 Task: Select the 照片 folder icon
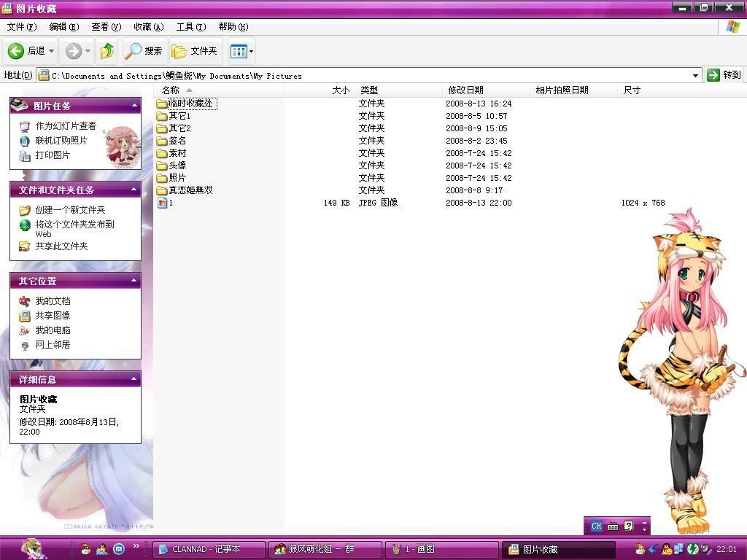(x=162, y=178)
